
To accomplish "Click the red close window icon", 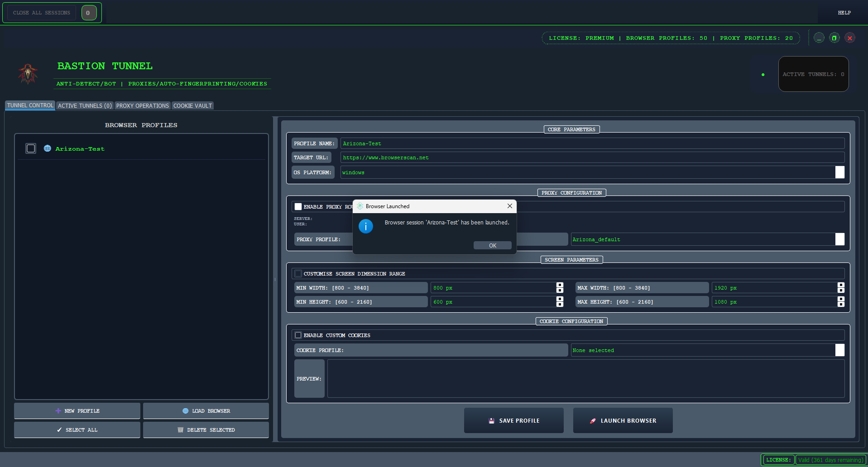I will (850, 38).
